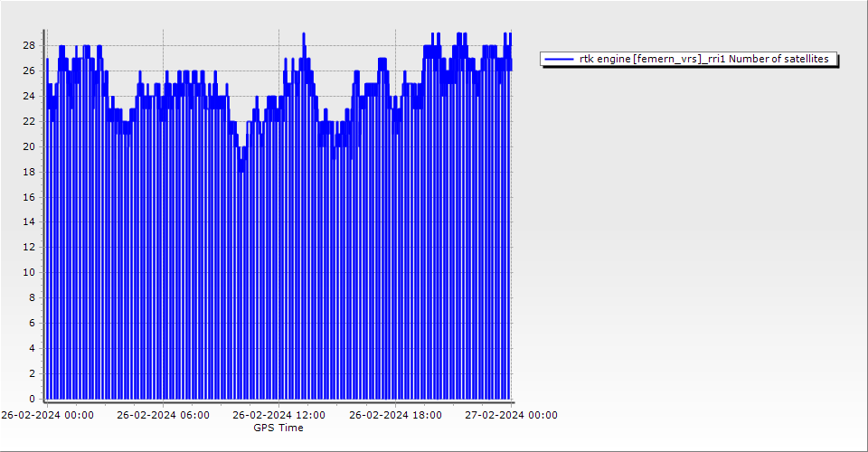The height and width of the screenshot is (452, 868).
Task: Select the '26-02-2024 00:00' x-axis label
Action: [46, 415]
